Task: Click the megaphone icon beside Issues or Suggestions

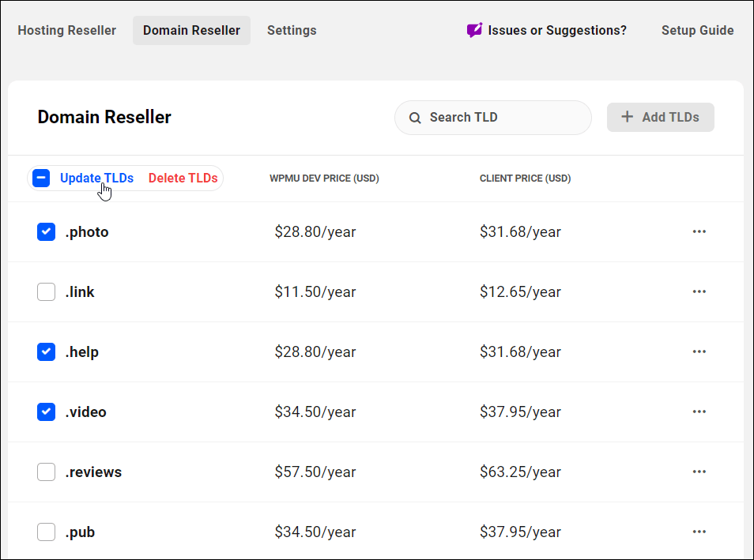Action: [x=473, y=30]
